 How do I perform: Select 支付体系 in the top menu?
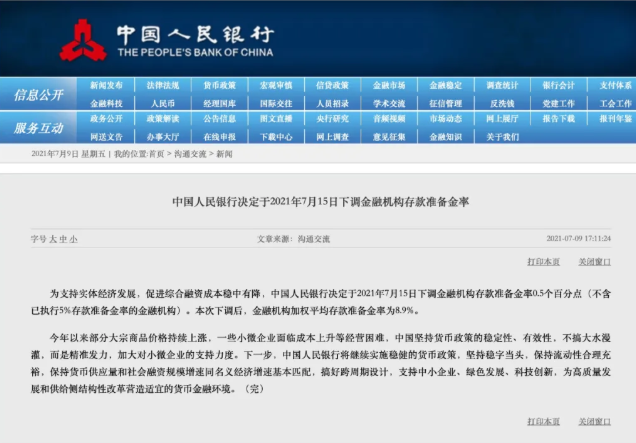click(616, 85)
